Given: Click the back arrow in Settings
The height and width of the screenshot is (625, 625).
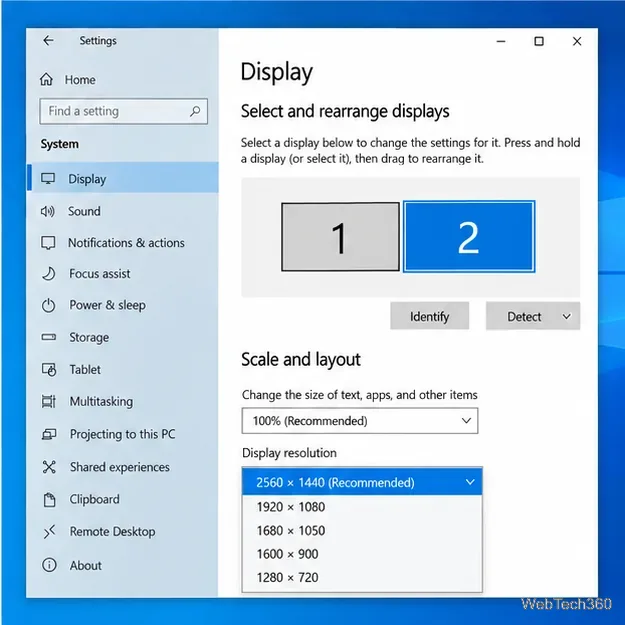Looking at the screenshot, I should pos(48,40).
